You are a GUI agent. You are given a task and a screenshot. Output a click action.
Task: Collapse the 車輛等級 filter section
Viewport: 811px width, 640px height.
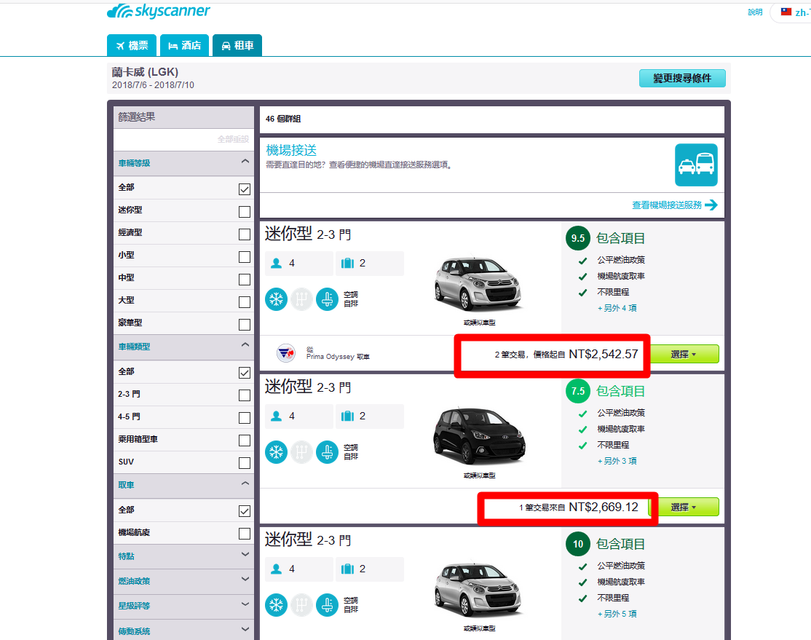[x=244, y=162]
